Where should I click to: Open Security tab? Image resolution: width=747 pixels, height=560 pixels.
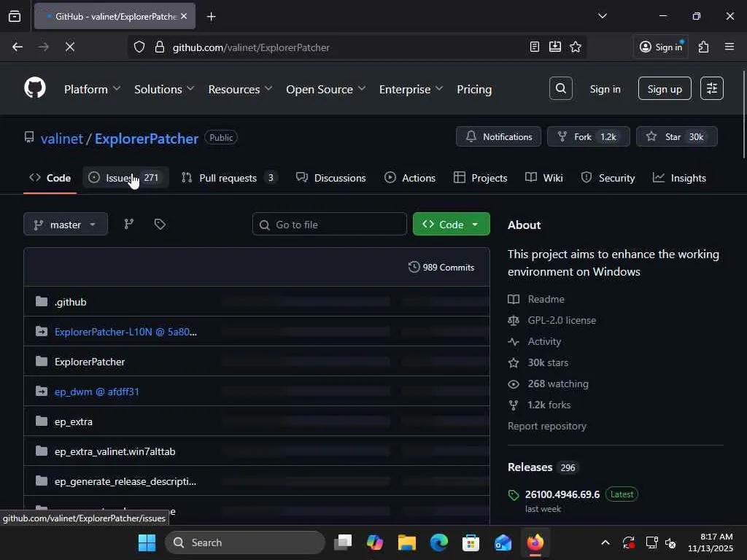(608, 178)
